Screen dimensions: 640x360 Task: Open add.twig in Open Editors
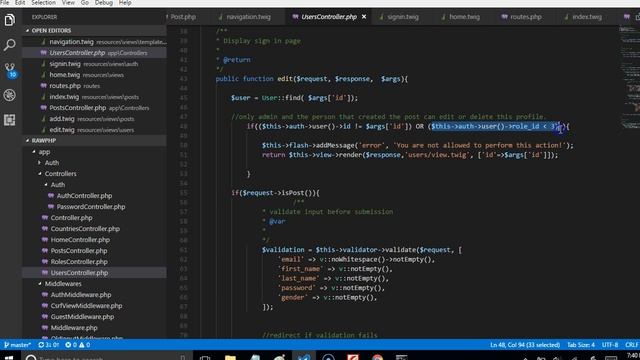94,119
